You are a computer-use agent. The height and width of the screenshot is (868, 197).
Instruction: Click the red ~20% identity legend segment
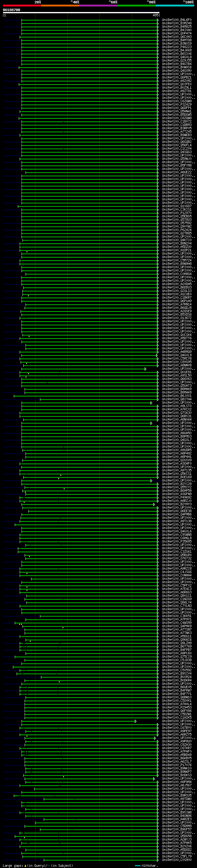pyautogui.click(x=22, y=6)
